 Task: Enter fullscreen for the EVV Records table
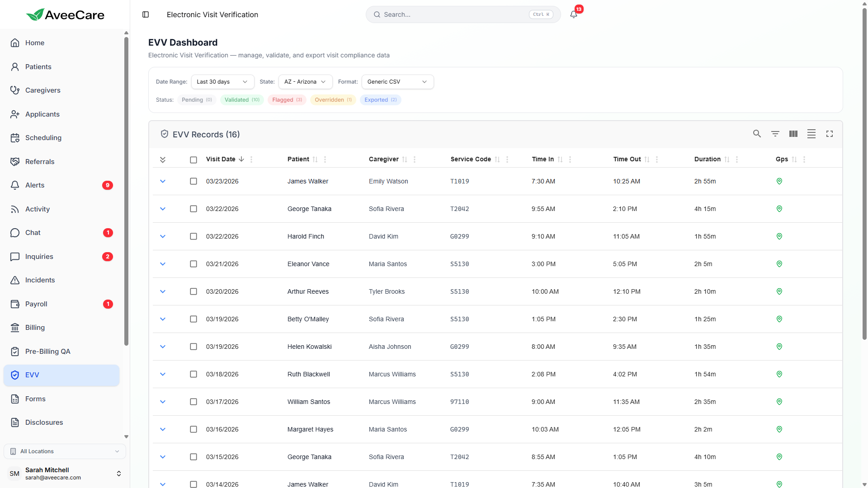point(830,134)
